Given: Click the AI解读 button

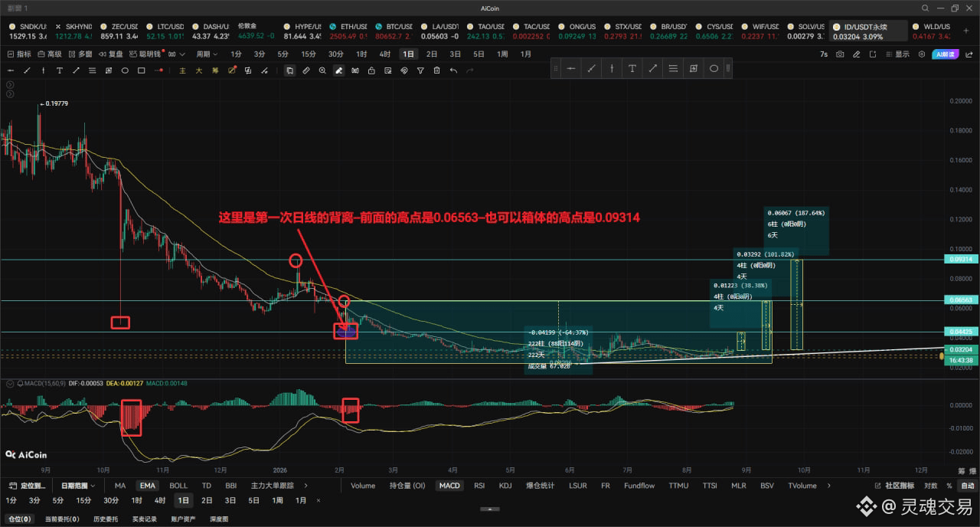Looking at the screenshot, I should point(947,54).
